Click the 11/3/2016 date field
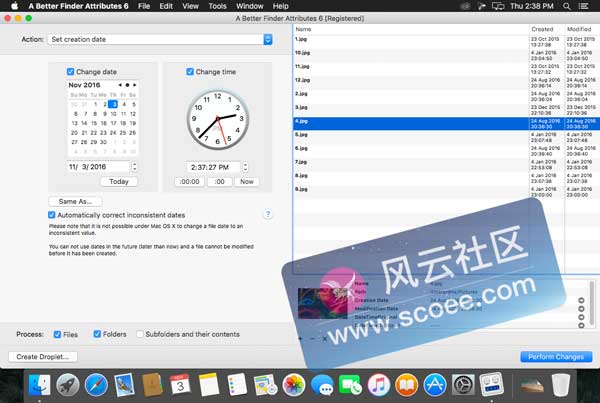 click(x=99, y=167)
